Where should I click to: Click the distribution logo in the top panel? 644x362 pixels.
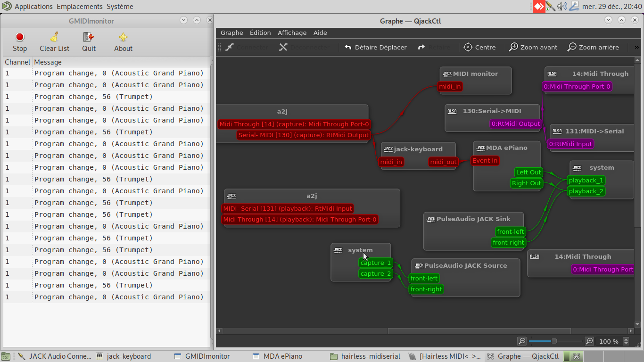click(x=7, y=7)
